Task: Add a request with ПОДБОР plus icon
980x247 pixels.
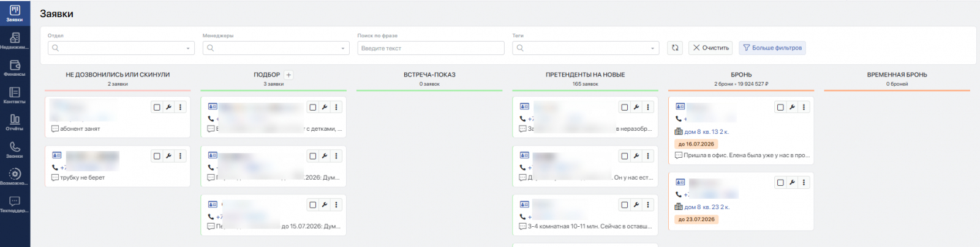Action: (288, 75)
